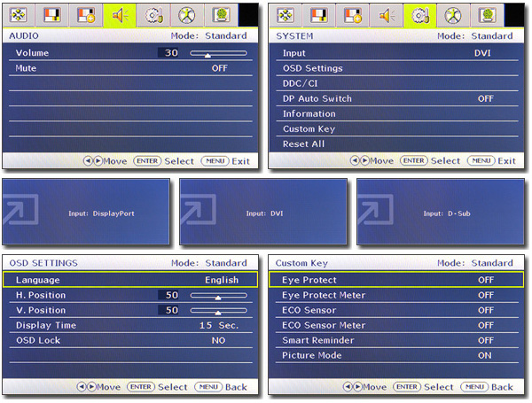Click V. Position value box showing 50
The image size is (532, 403).
[x=168, y=310]
